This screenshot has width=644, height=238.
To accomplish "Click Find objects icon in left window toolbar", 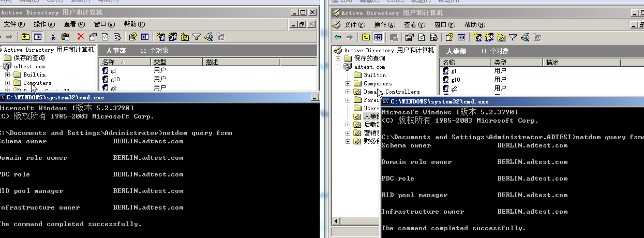I will (x=208, y=37).
